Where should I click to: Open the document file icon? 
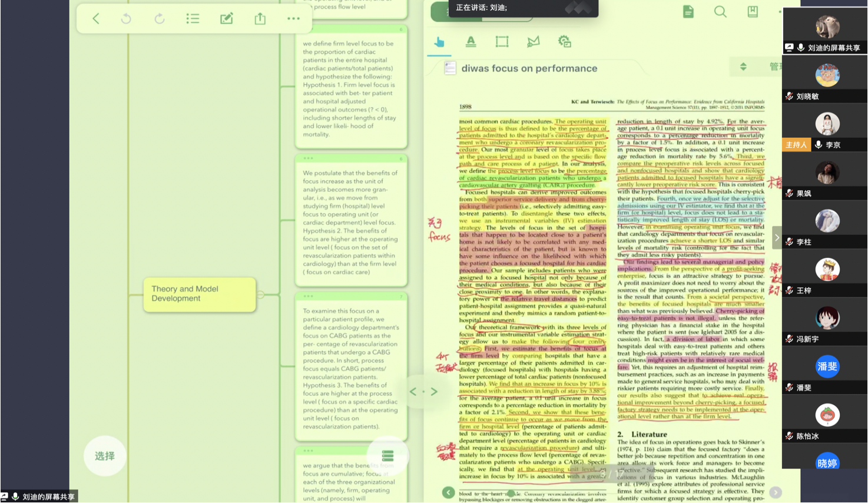688,12
